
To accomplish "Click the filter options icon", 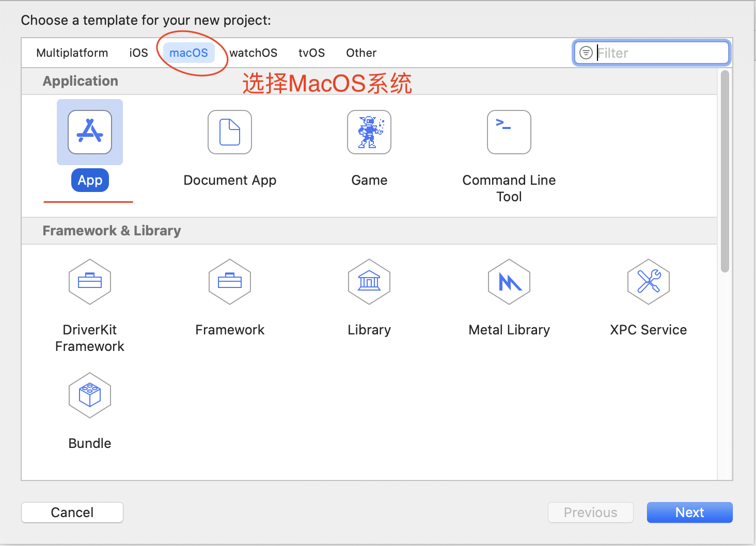I will click(x=586, y=53).
